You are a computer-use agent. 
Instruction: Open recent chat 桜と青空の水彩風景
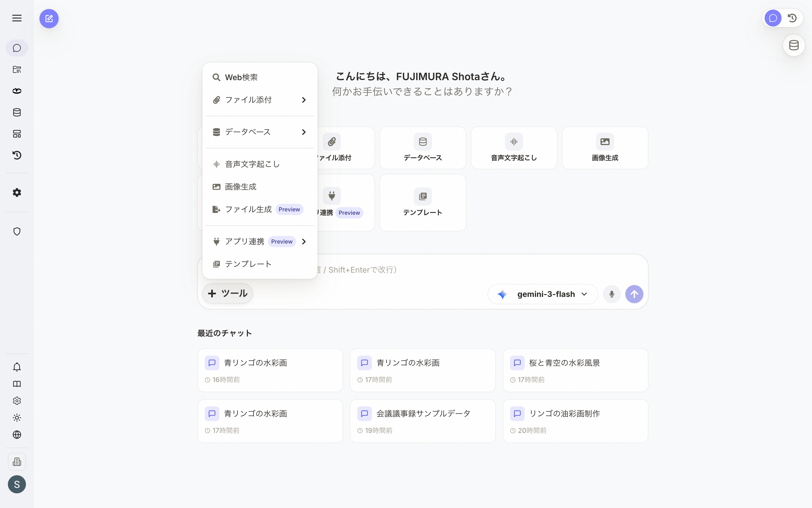pos(575,370)
